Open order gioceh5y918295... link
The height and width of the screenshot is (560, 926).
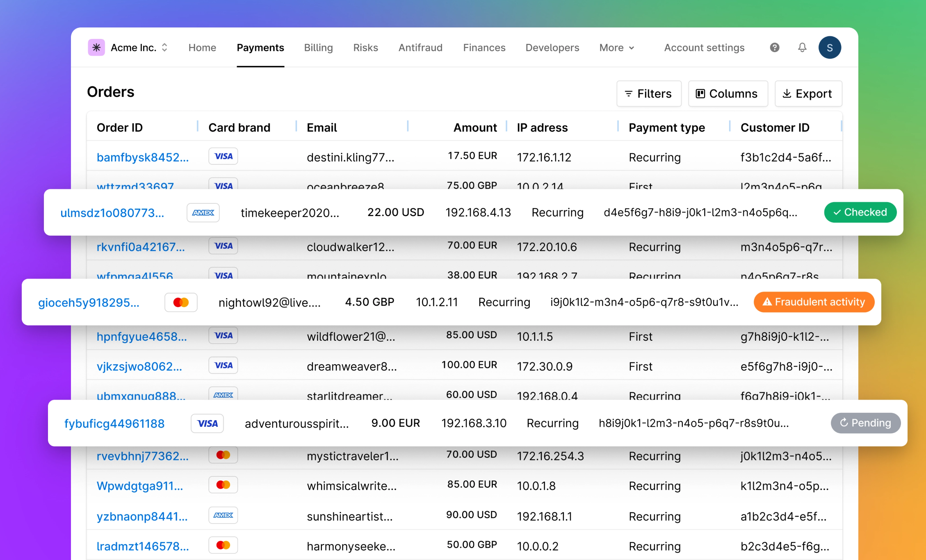[89, 303]
